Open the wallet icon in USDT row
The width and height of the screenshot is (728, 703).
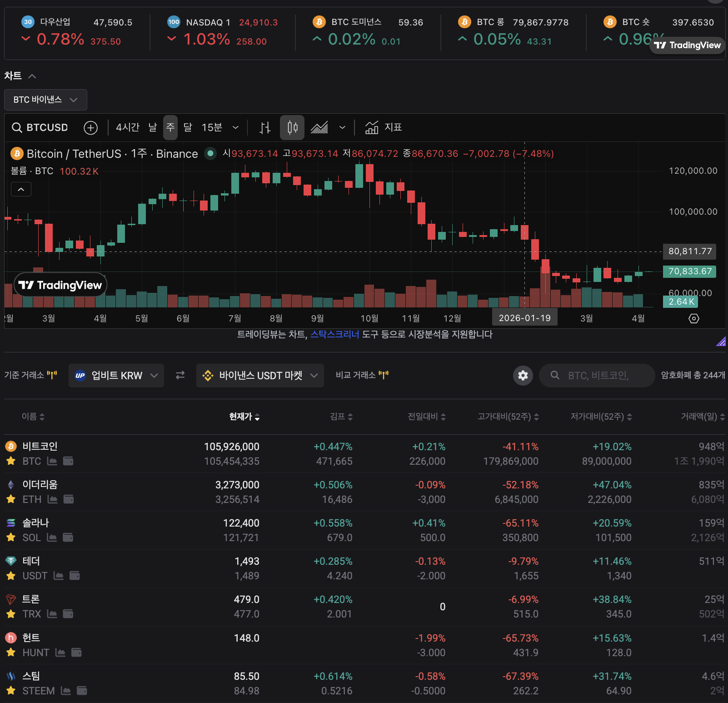pyautogui.click(x=75, y=576)
